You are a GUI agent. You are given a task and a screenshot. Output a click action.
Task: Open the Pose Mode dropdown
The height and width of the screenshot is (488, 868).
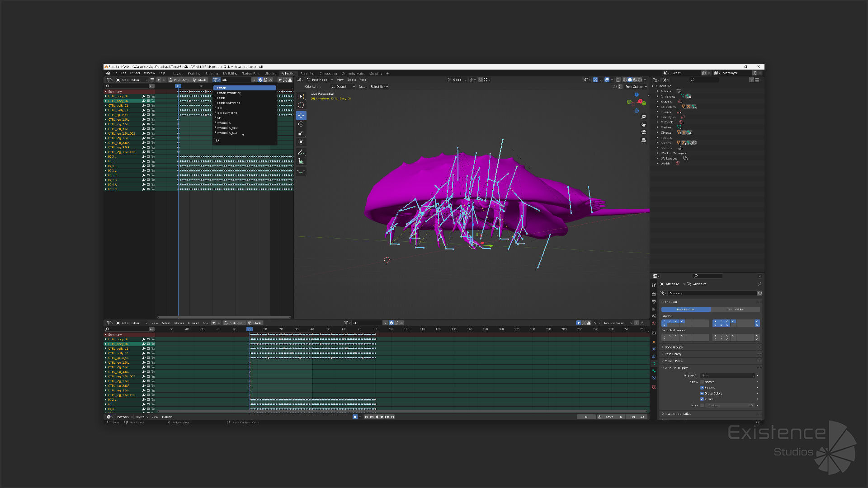click(320, 80)
